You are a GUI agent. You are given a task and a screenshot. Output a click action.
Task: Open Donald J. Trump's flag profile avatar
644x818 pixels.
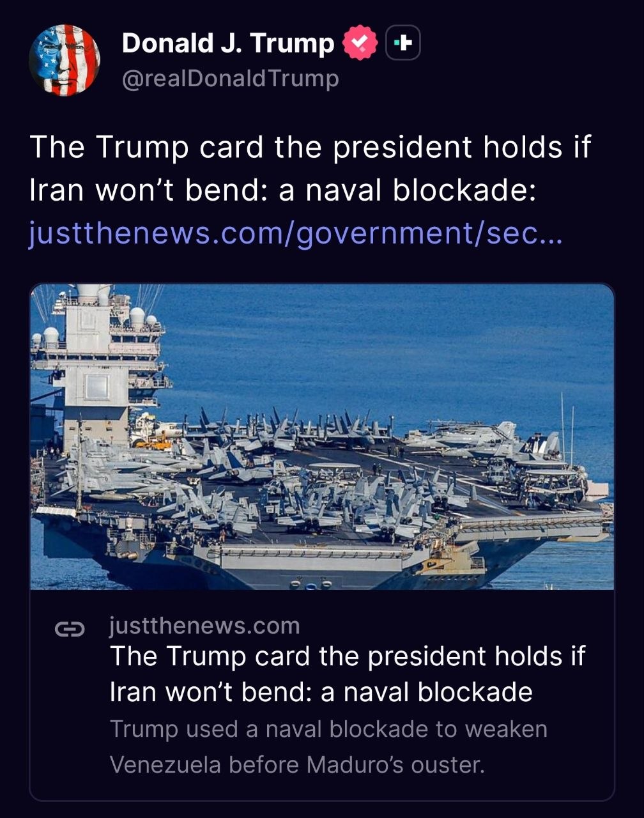pyautogui.click(x=65, y=61)
